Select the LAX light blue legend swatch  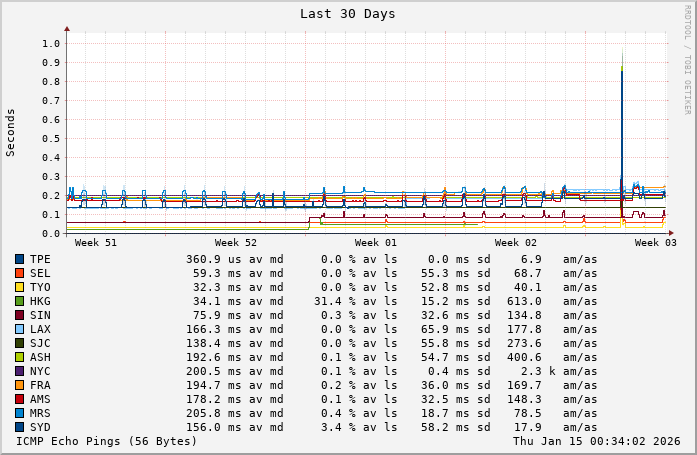coord(19,329)
